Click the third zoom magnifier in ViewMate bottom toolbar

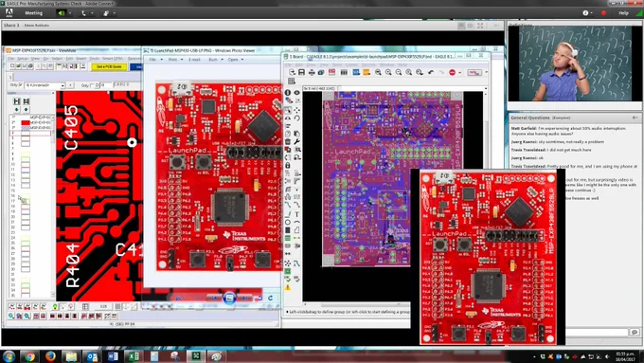pos(27,316)
